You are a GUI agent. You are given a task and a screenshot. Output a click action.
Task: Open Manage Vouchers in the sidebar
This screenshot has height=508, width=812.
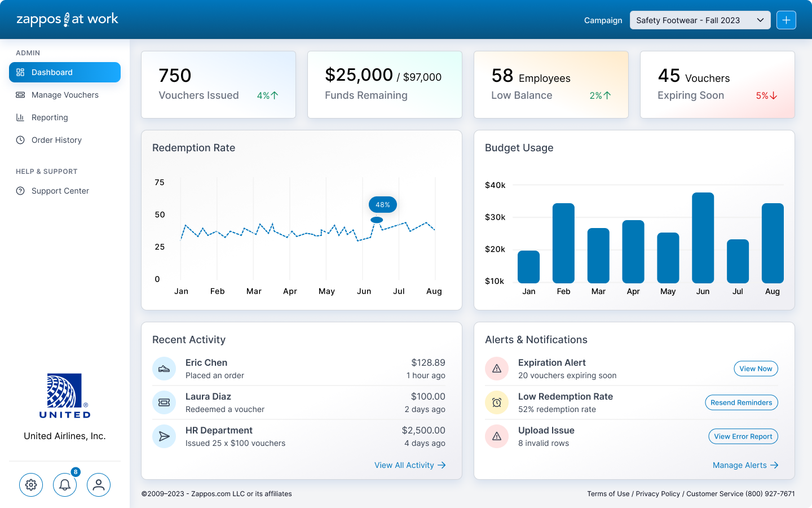point(65,95)
